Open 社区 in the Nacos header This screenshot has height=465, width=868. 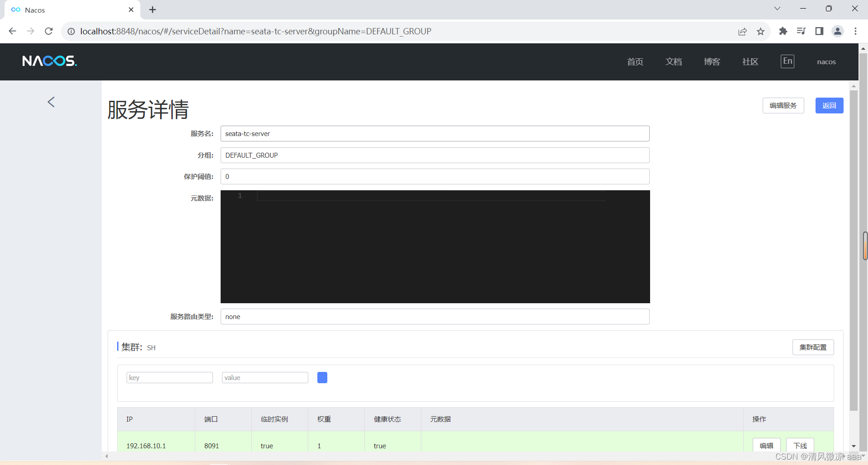750,61
